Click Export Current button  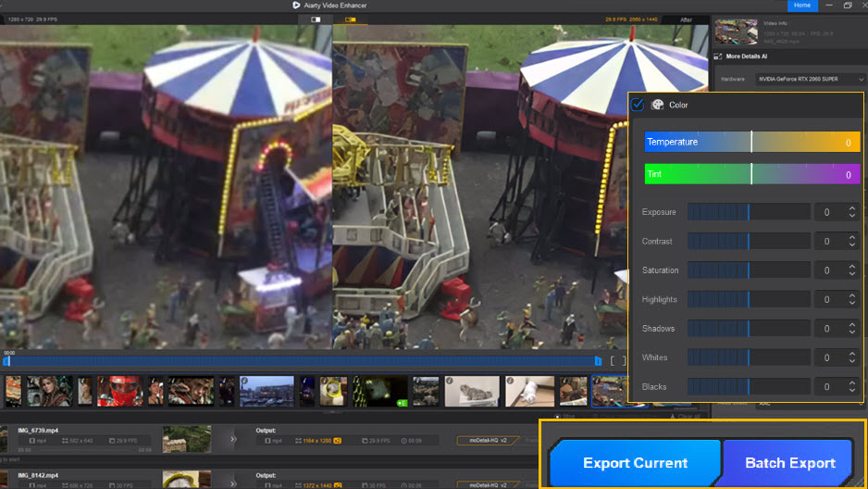point(635,463)
